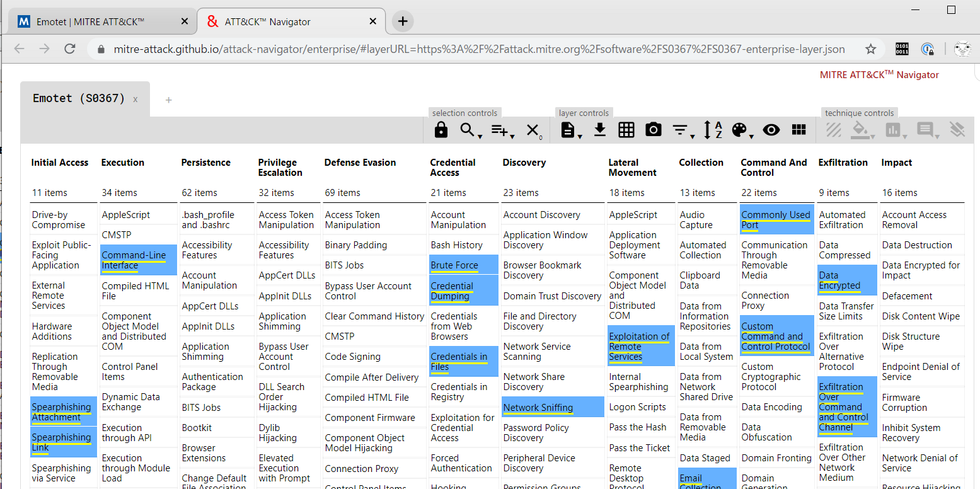Select the Binary Padding technique
This screenshot has height=489, width=980.
coord(374,245)
